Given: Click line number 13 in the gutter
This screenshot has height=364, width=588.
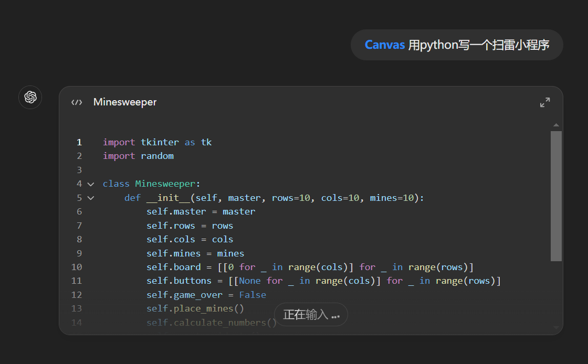Looking at the screenshot, I should [77, 308].
